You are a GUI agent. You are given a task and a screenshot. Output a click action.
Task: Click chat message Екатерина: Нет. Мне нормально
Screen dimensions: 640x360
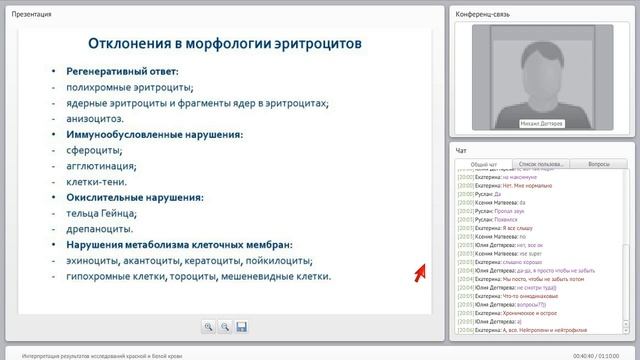[504, 186]
